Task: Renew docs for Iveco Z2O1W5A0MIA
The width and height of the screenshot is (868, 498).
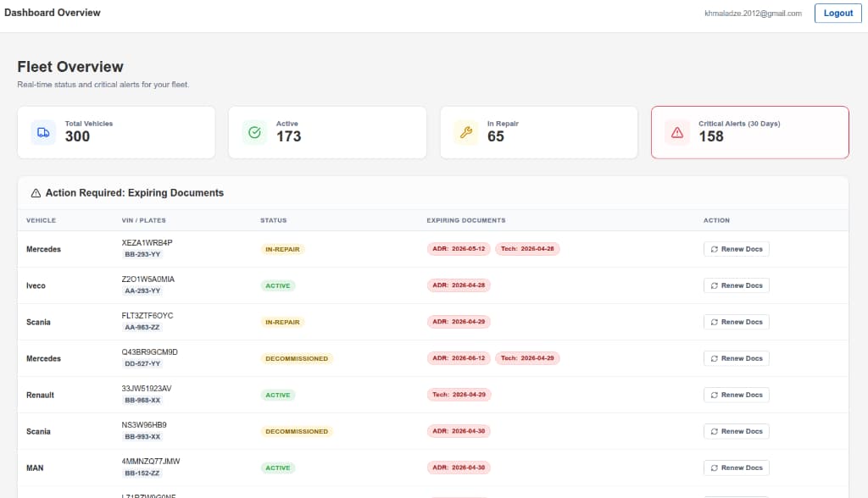Action: (737, 285)
